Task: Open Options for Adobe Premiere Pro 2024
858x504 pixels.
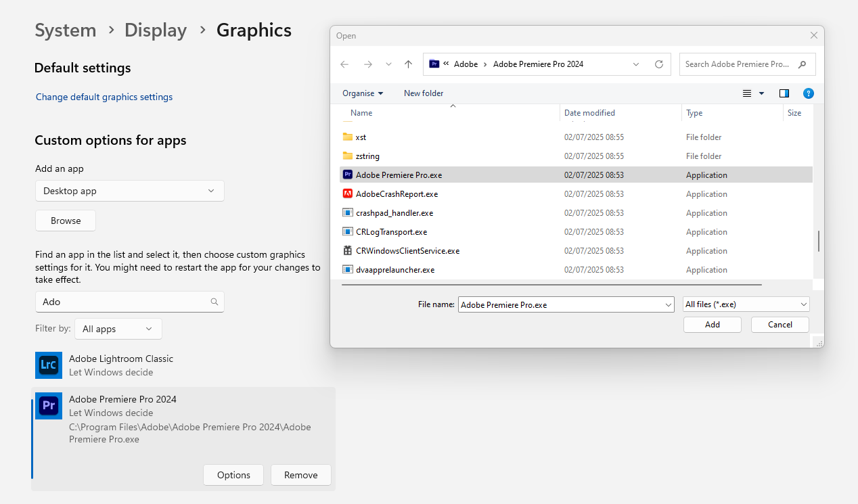Action: coord(233,475)
